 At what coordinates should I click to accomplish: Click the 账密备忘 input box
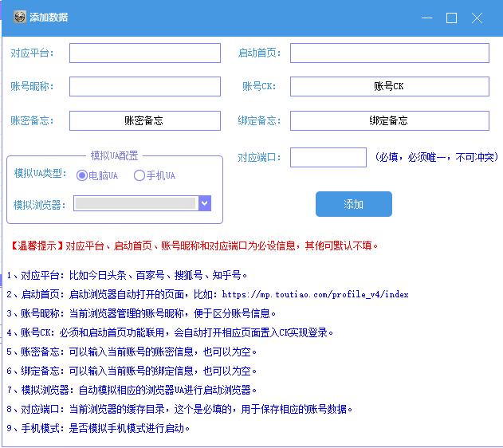click(x=145, y=120)
